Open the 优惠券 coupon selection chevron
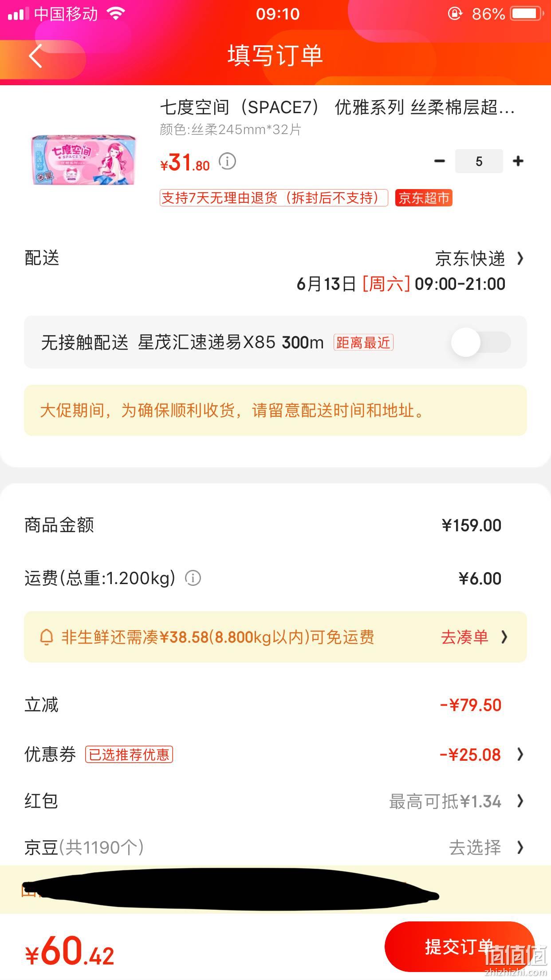Viewport: 551px width, 980px height. (x=520, y=754)
